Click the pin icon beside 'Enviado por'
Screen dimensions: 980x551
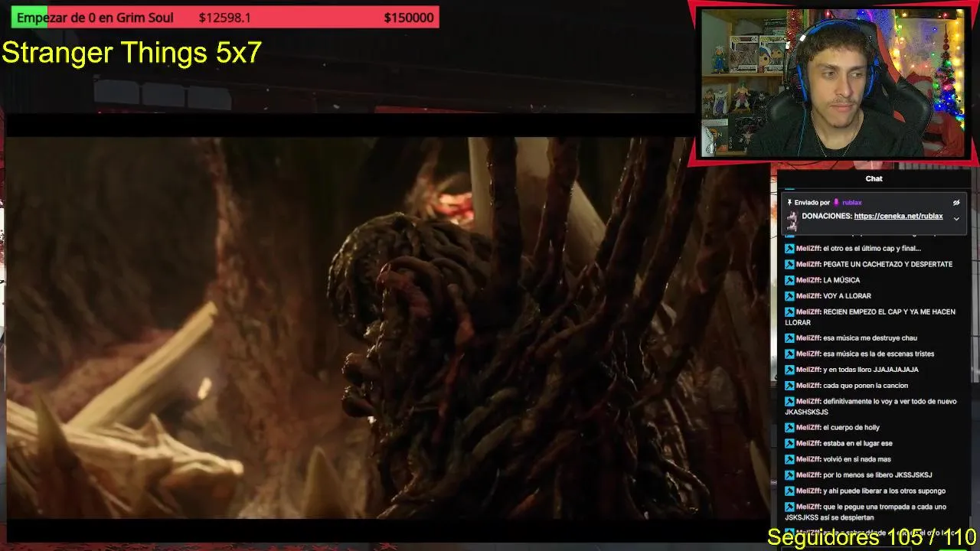pyautogui.click(x=789, y=203)
